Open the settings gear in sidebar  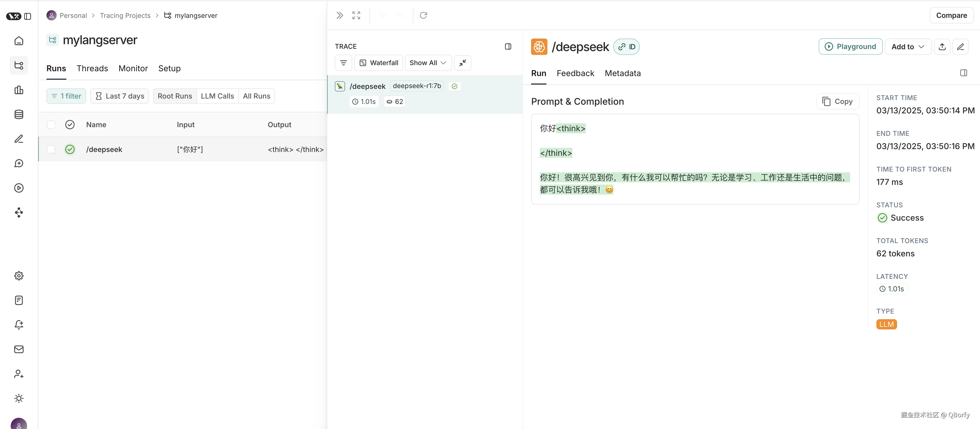[19, 276]
